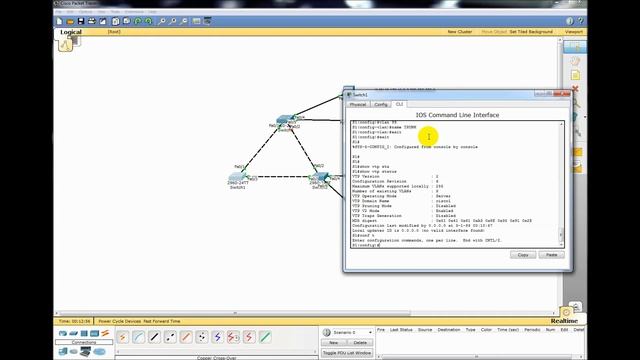This screenshot has width=640, height=360.
Task: Select the Hubs device category
Action: (x=84, y=333)
